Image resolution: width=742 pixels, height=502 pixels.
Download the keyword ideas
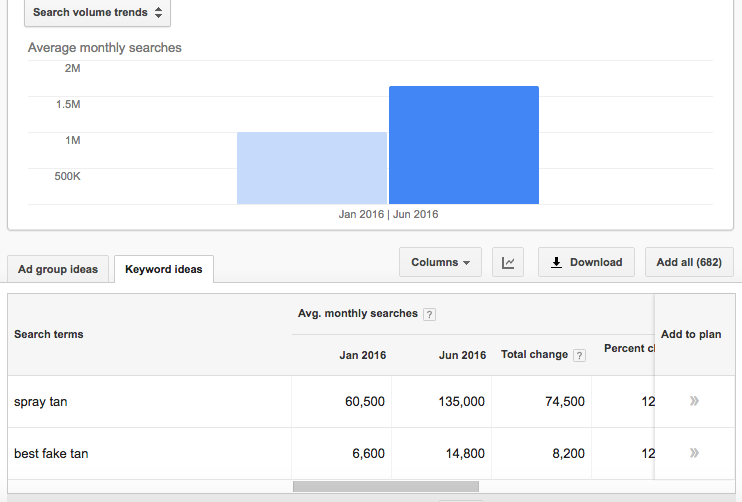pyautogui.click(x=586, y=262)
